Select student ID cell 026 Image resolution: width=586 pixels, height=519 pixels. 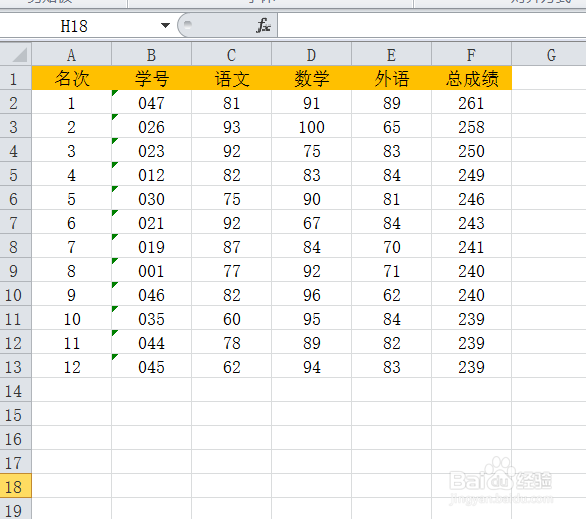[151, 126]
